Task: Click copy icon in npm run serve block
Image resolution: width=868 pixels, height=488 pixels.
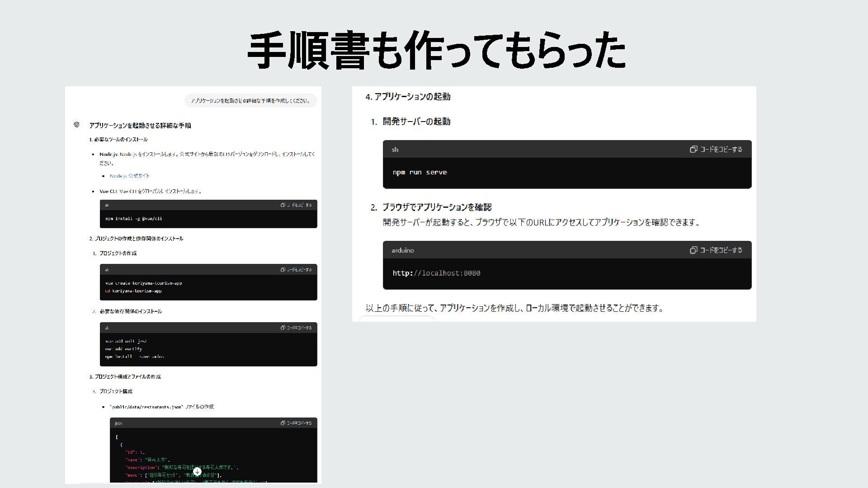Action: pyautogui.click(x=693, y=150)
